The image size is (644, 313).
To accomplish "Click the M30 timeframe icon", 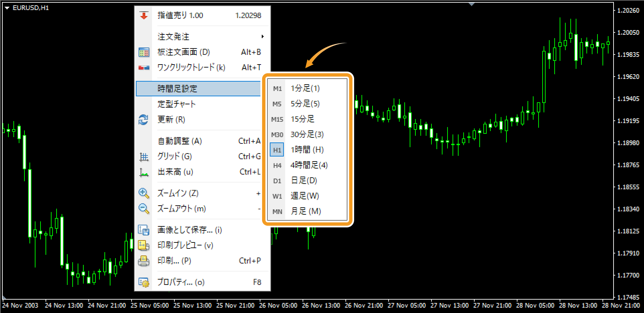I will click(277, 135).
